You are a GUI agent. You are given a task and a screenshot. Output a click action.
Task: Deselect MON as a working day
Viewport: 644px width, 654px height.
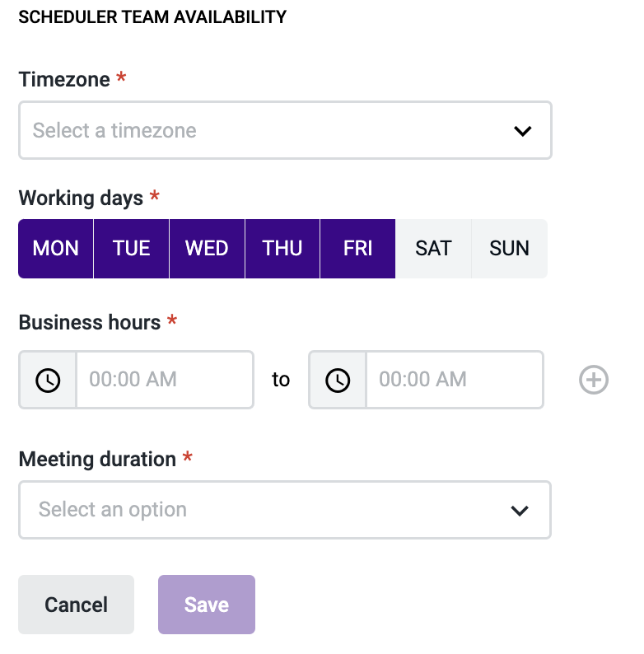56,249
